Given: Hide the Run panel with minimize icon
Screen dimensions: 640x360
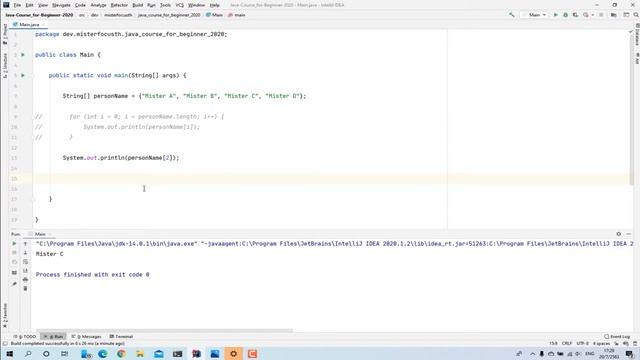Looking at the screenshot, I should (629, 234).
